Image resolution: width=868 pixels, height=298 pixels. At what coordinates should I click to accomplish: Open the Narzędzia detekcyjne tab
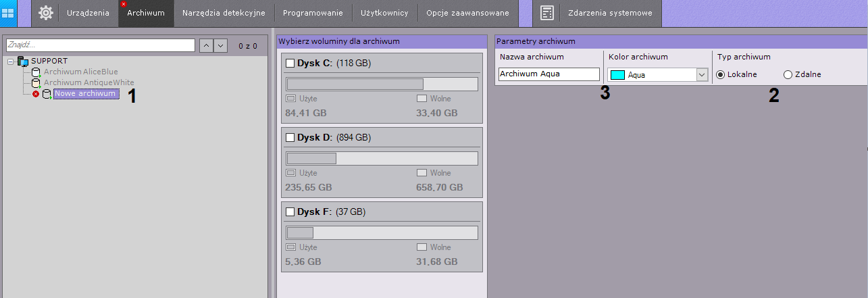click(224, 13)
